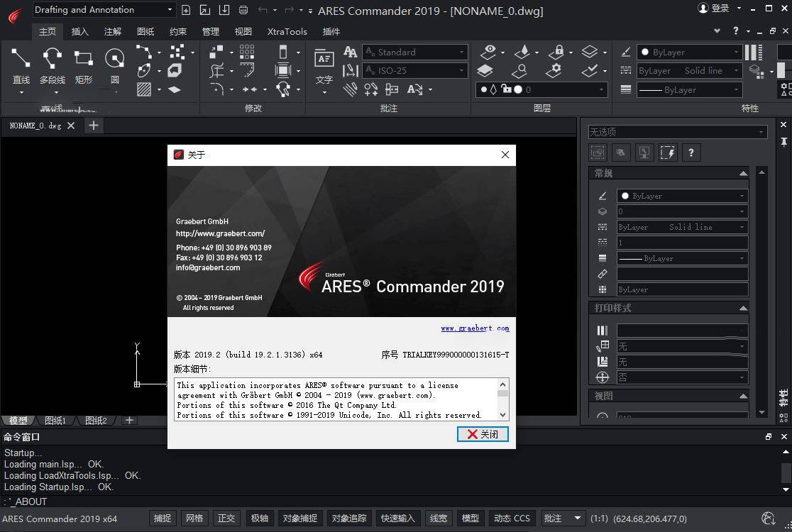
Task: Select the Rectangle (矩形) tool
Action: pos(84,65)
